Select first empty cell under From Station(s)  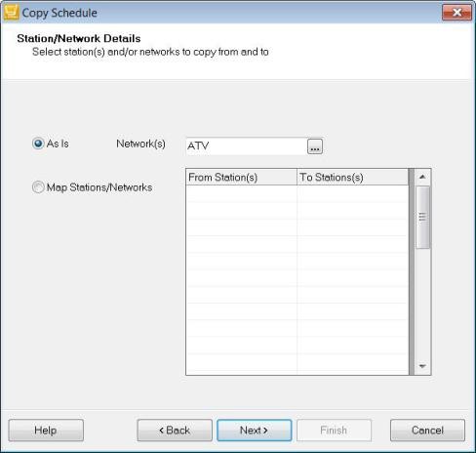pos(241,194)
